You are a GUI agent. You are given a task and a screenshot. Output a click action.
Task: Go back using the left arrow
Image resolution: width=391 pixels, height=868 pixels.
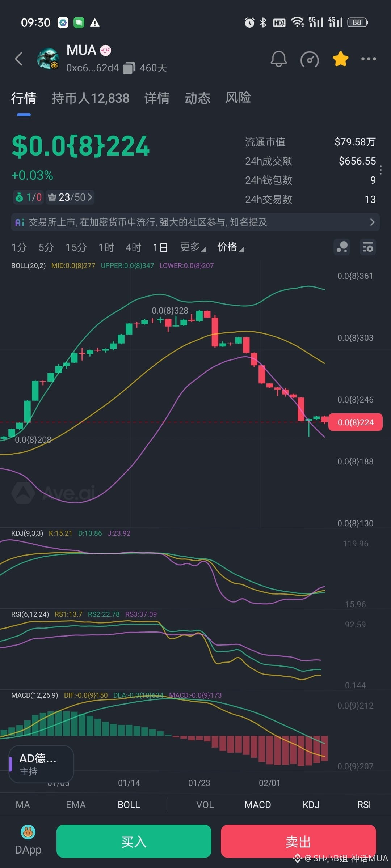19,59
